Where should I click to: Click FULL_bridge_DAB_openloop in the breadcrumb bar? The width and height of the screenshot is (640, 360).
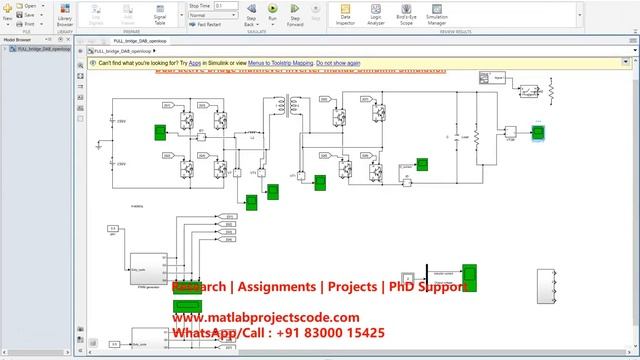tap(122, 51)
